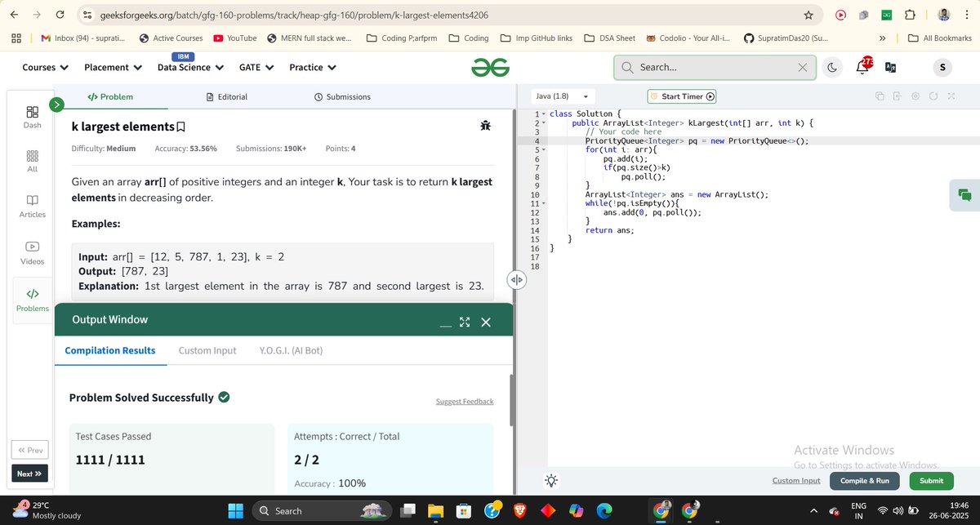Expand the editor to fullscreen
The width and height of the screenshot is (980, 525).
tap(951, 96)
